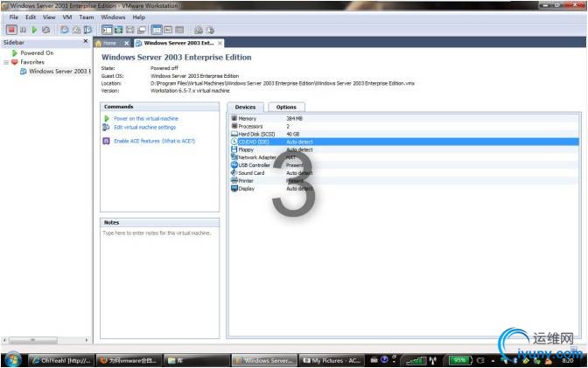The width and height of the screenshot is (588, 368).
Task: Toggle the Show Sidebar toolbar icon
Action: pos(107,30)
